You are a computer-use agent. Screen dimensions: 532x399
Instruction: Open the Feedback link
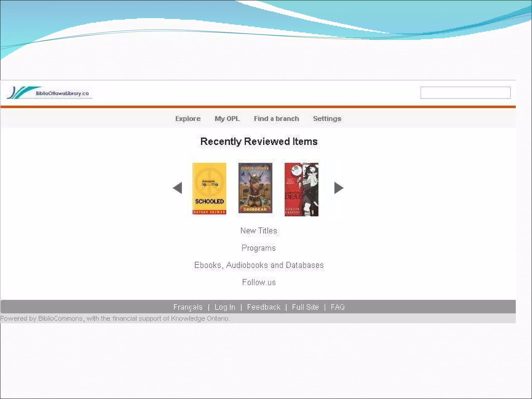[x=263, y=307]
